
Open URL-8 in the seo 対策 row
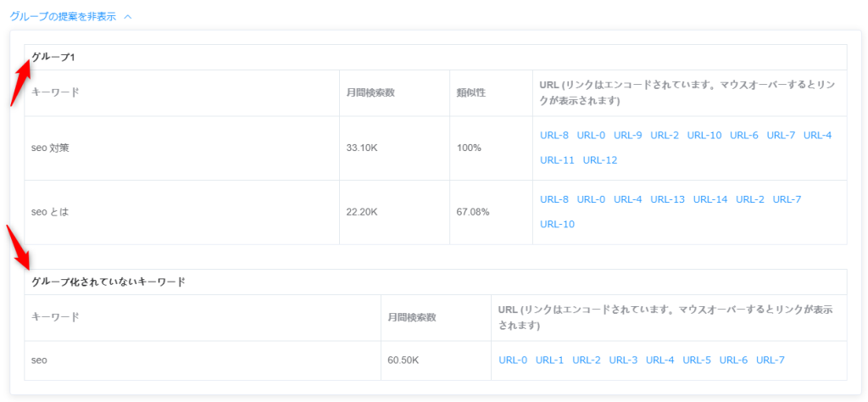point(554,135)
